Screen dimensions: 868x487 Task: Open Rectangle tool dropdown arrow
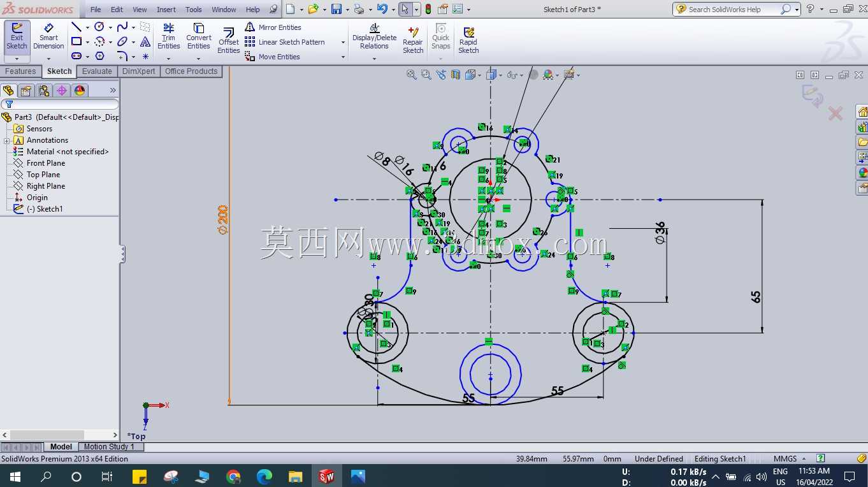coord(87,42)
